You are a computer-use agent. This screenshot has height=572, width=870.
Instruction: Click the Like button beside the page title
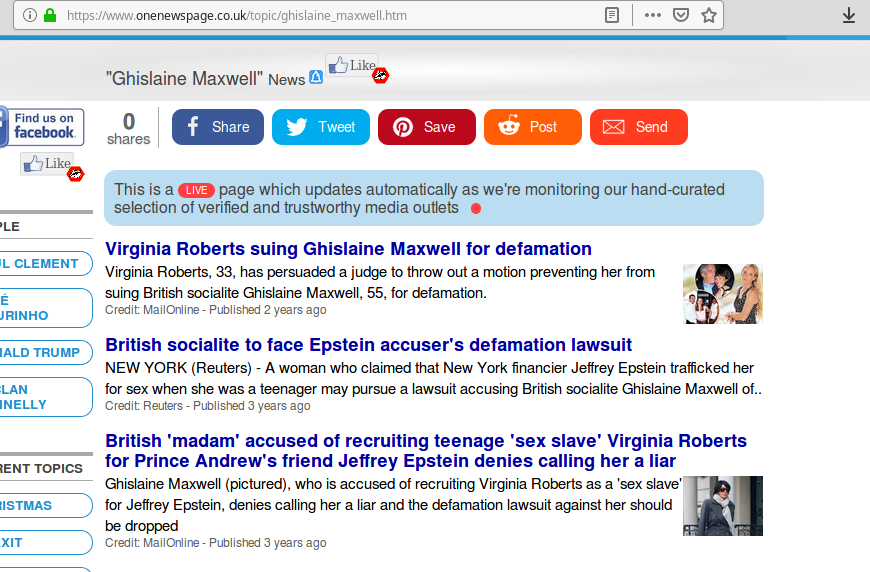352,65
